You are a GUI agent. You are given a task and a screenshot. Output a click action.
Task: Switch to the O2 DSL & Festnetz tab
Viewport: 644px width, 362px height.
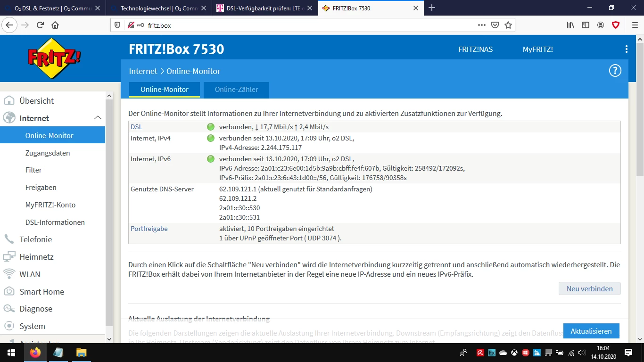point(53,8)
